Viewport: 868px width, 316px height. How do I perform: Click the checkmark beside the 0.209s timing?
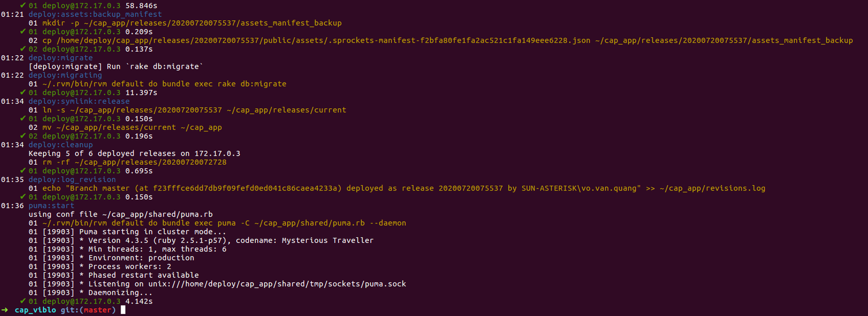[x=23, y=32]
